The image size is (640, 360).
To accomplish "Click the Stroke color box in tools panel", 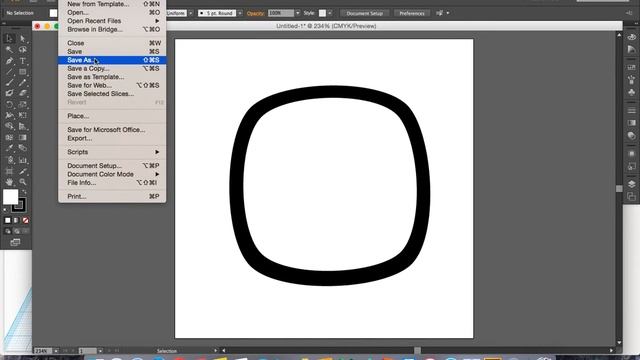I will pyautogui.click(x=19, y=205).
